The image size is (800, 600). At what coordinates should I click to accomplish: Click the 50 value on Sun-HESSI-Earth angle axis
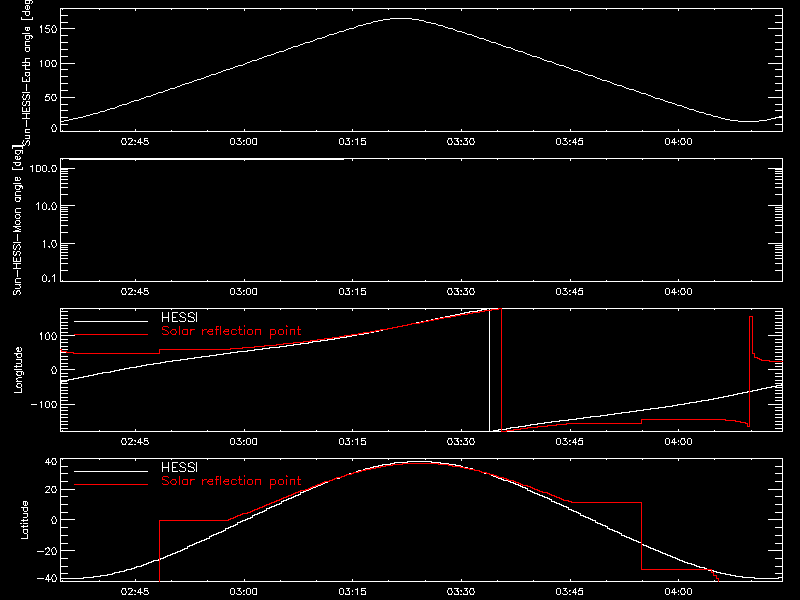[51, 97]
